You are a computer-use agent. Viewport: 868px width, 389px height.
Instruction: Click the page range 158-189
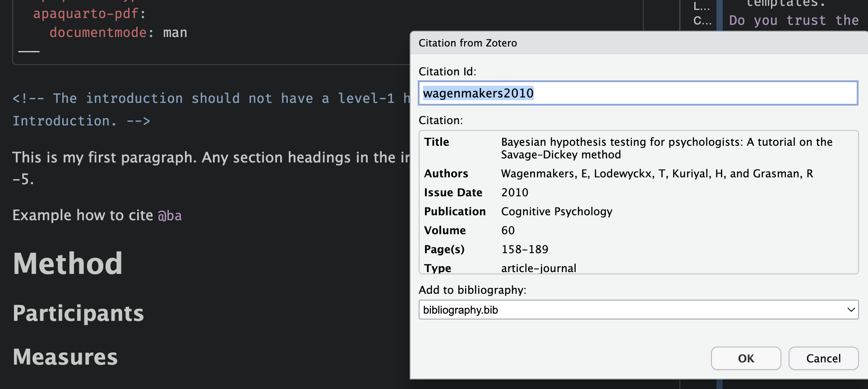[525, 250]
